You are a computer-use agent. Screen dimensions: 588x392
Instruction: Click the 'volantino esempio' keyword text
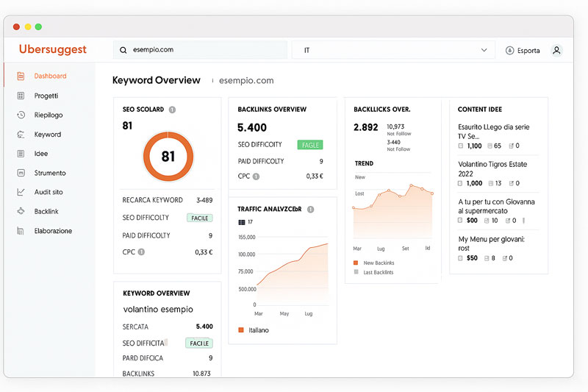158,310
